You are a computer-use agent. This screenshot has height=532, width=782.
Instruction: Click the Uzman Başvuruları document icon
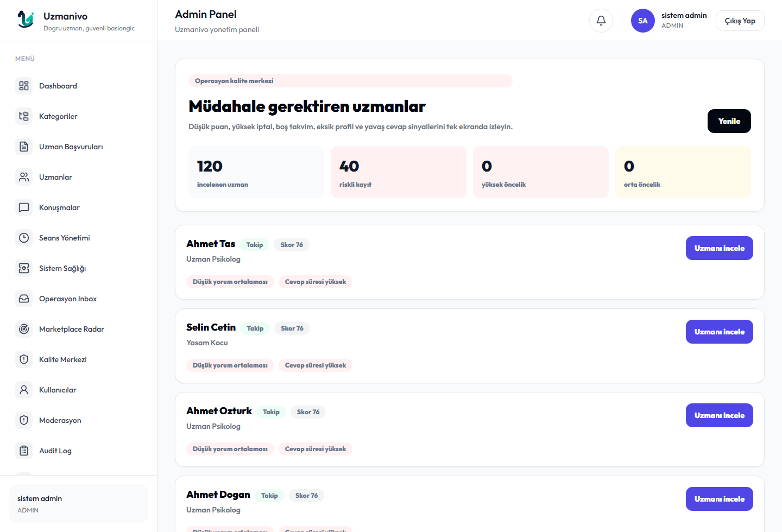coord(24,147)
